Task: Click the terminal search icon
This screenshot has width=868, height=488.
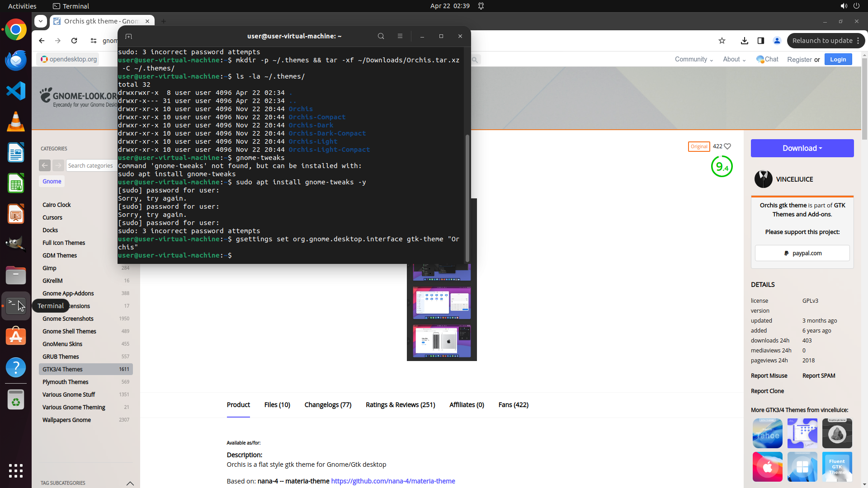Action: (381, 36)
